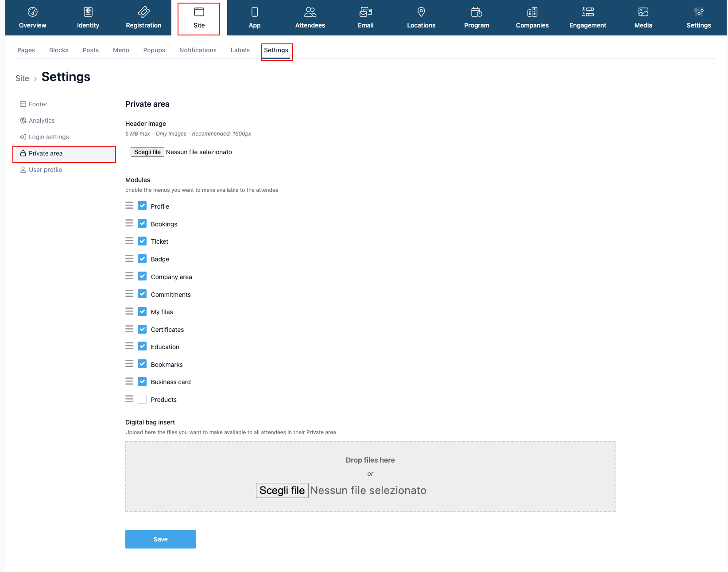Open the Registration ticket icon
Image resolution: width=728 pixels, height=572 pixels.
coord(143,12)
